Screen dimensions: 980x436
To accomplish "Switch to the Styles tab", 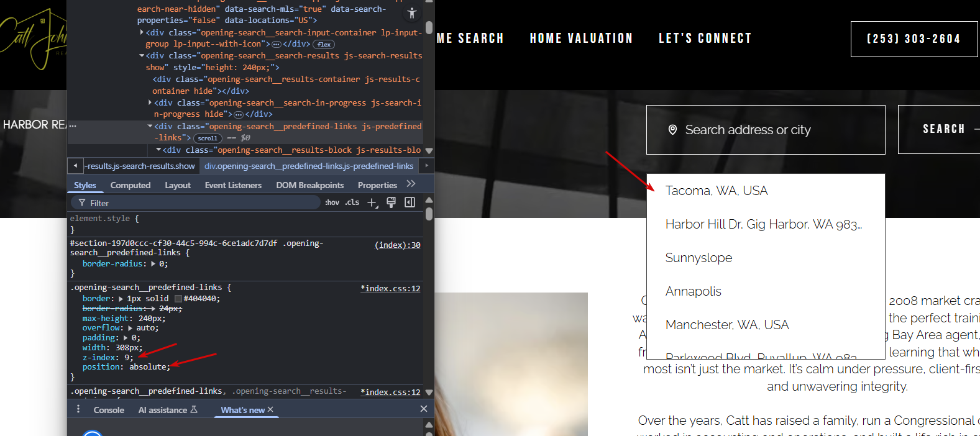I will [x=85, y=185].
